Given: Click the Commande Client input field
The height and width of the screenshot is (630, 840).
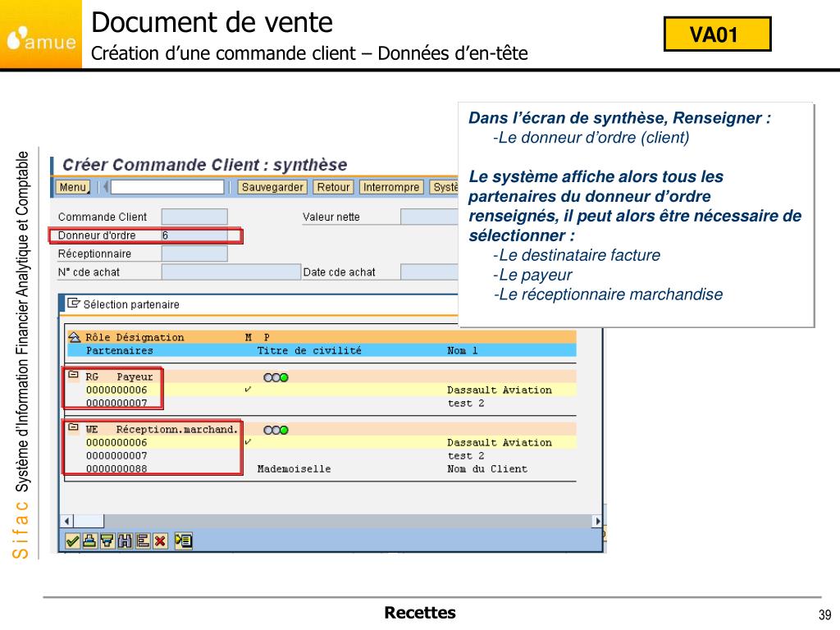Looking at the screenshot, I should click(x=194, y=217).
